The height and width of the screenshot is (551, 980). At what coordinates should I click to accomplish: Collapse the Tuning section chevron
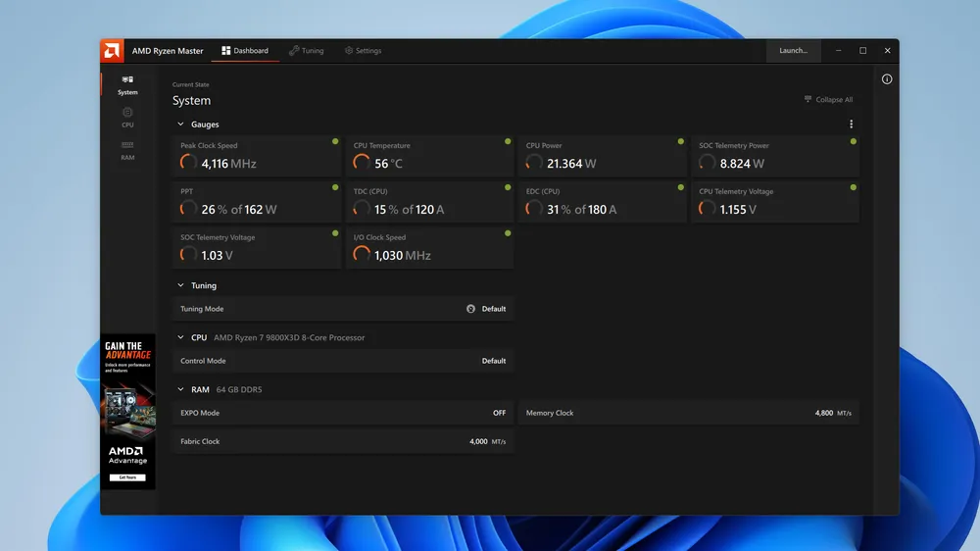[x=180, y=285]
